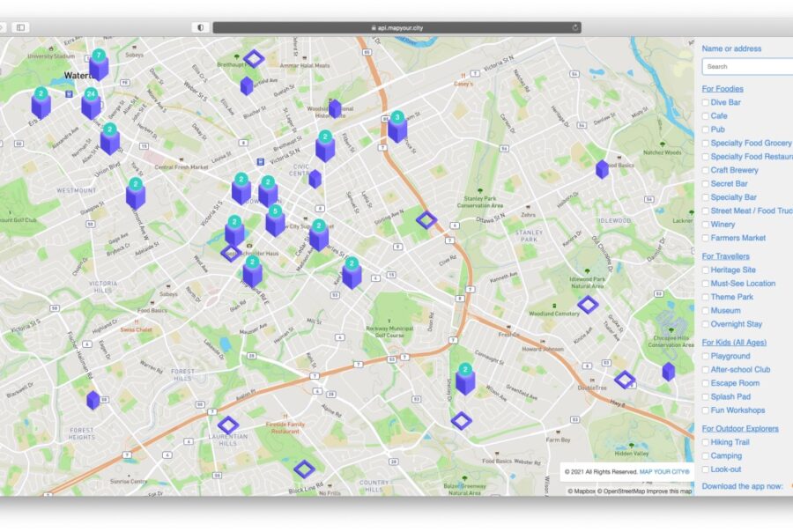This screenshot has width=793, height=532.
Task: Click the privacy shield icon beside address bar
Action: click(200, 27)
